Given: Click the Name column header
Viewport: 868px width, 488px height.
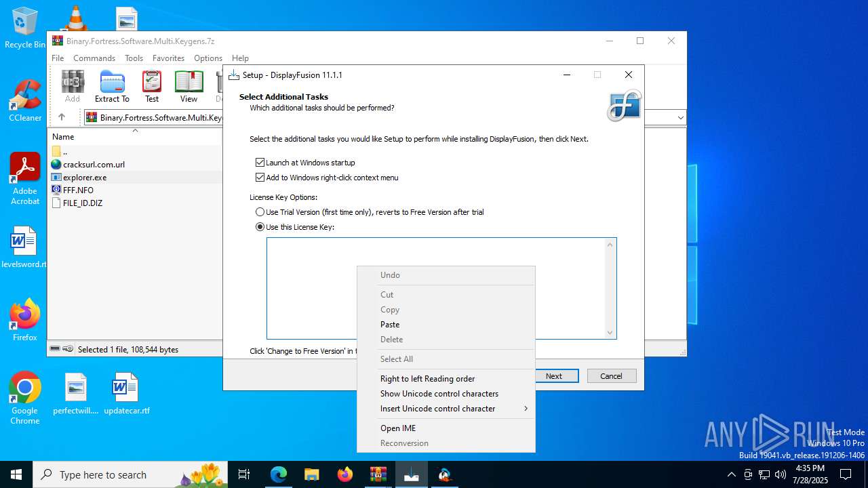Looking at the screenshot, I should 134,137.
